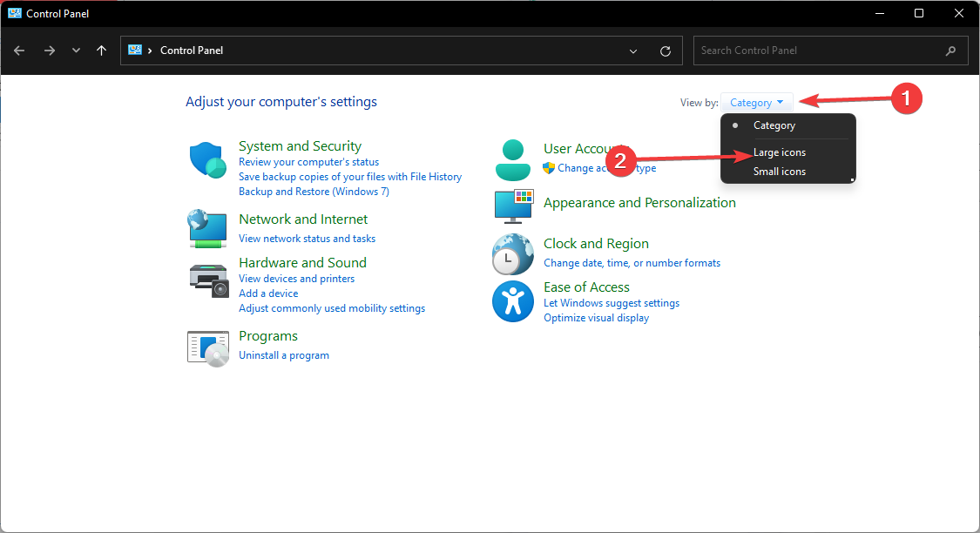
Task: Go forward with the forward arrow
Action: tap(50, 51)
